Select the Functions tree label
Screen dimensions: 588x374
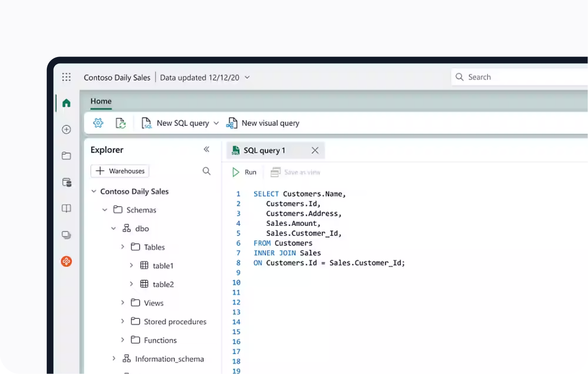(x=160, y=340)
